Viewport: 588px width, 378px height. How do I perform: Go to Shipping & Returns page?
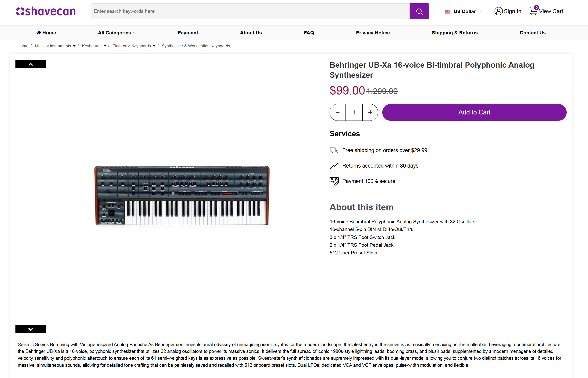(x=455, y=33)
